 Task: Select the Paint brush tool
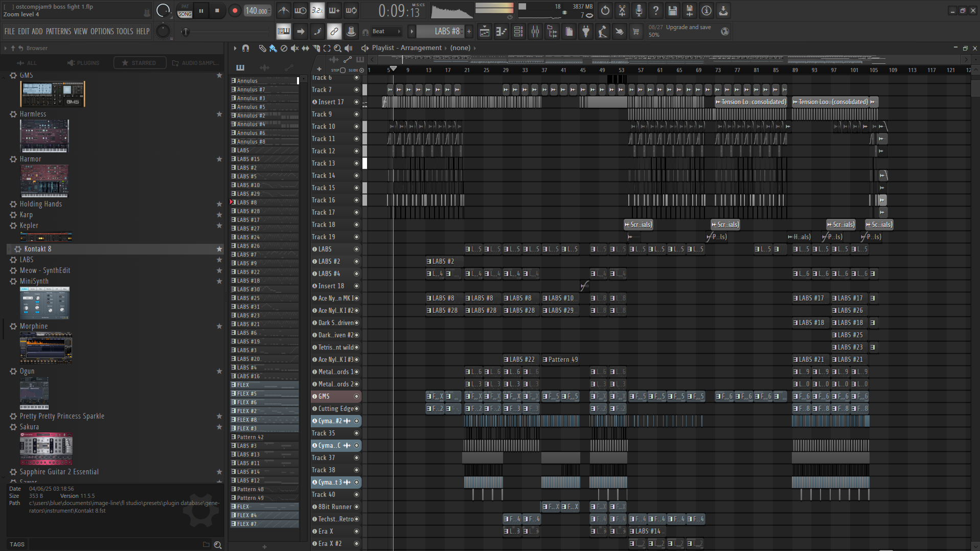[273, 48]
